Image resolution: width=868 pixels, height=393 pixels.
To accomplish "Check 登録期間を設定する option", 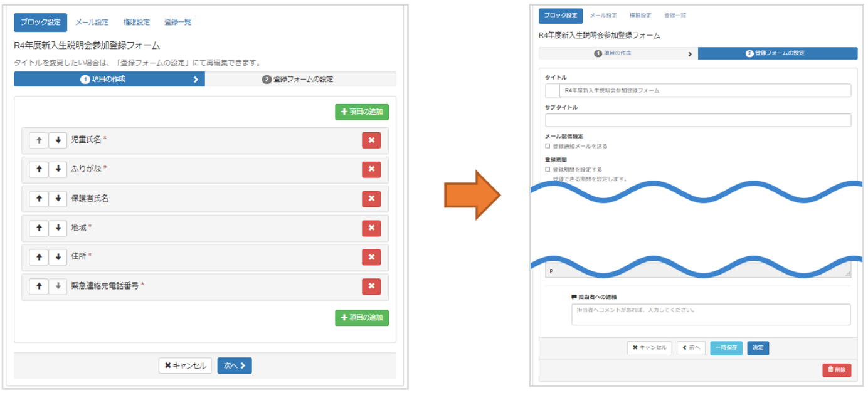I will (548, 169).
